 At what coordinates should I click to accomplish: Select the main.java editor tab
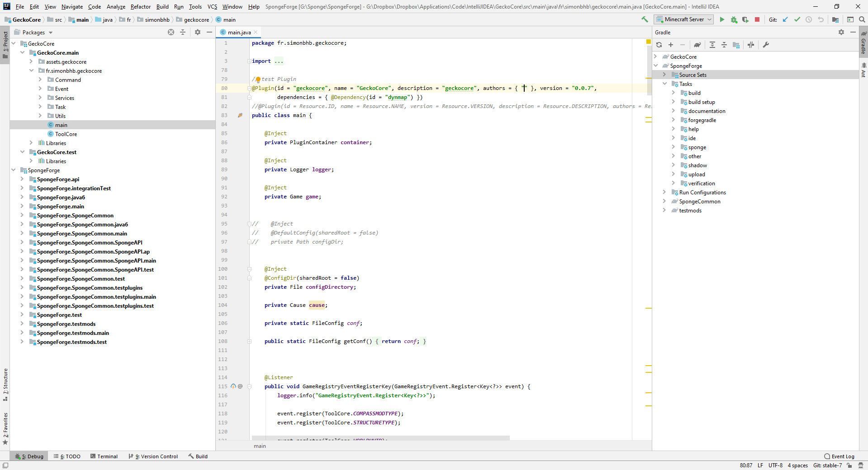click(239, 33)
